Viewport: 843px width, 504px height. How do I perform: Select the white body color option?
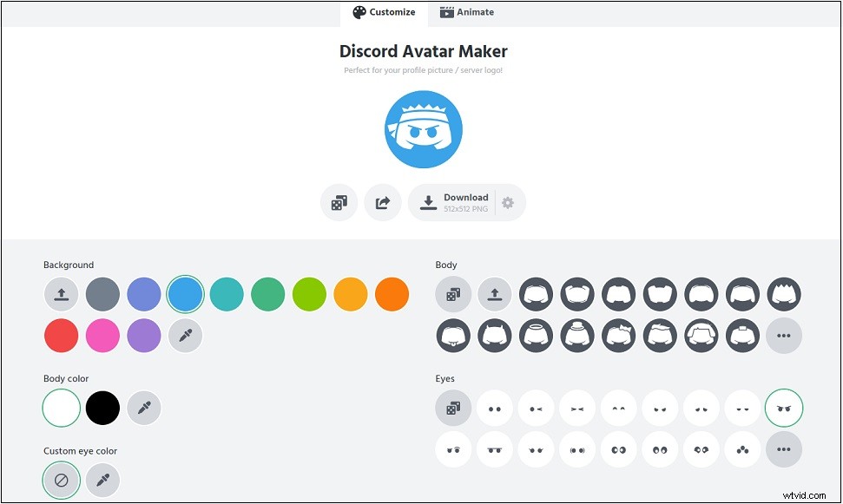(x=61, y=408)
